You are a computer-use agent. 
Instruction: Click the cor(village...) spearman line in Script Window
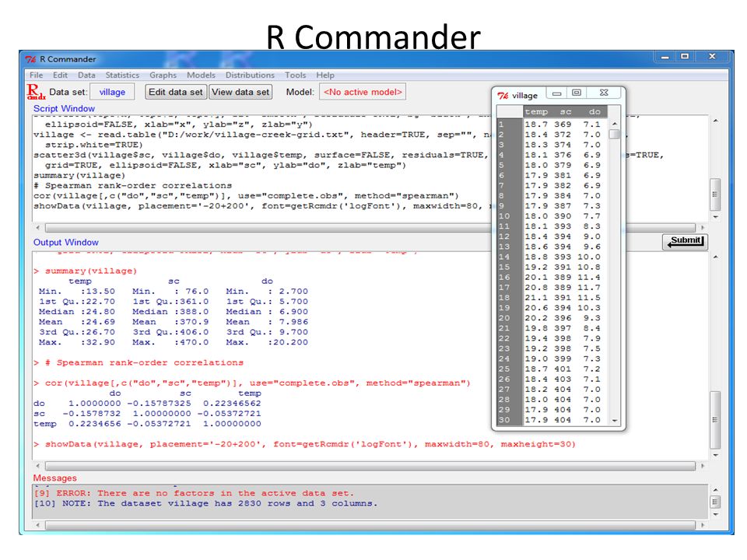click(x=246, y=196)
